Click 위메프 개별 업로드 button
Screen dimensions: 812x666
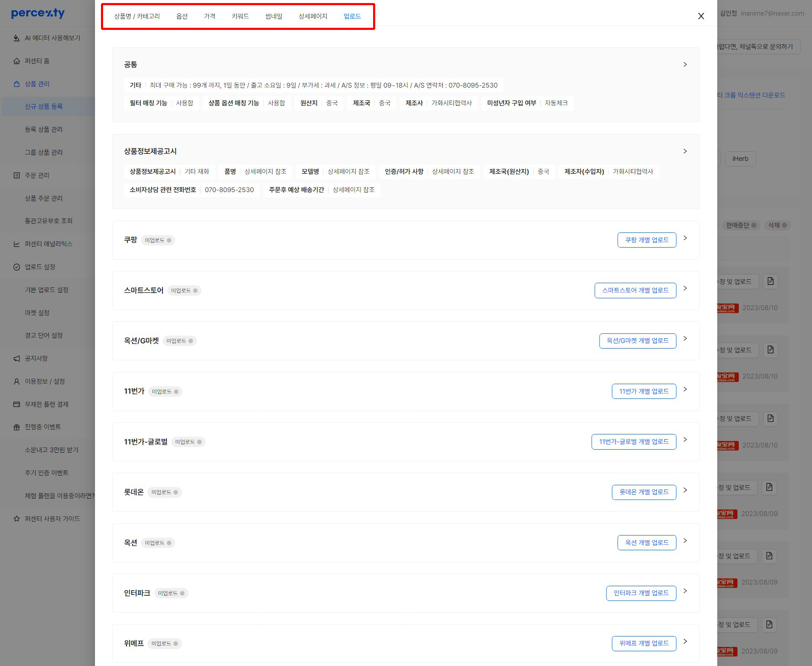point(644,643)
